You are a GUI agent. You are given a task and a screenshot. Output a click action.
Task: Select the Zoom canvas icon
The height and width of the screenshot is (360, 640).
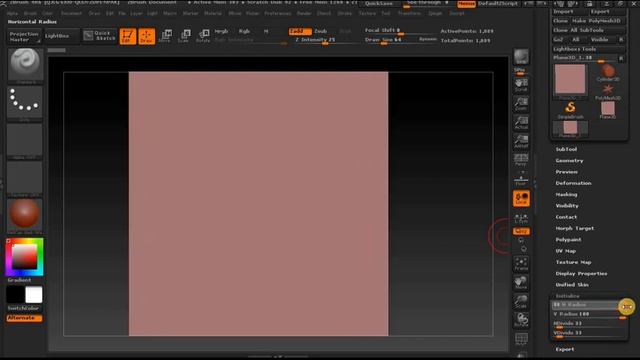pos(521,104)
